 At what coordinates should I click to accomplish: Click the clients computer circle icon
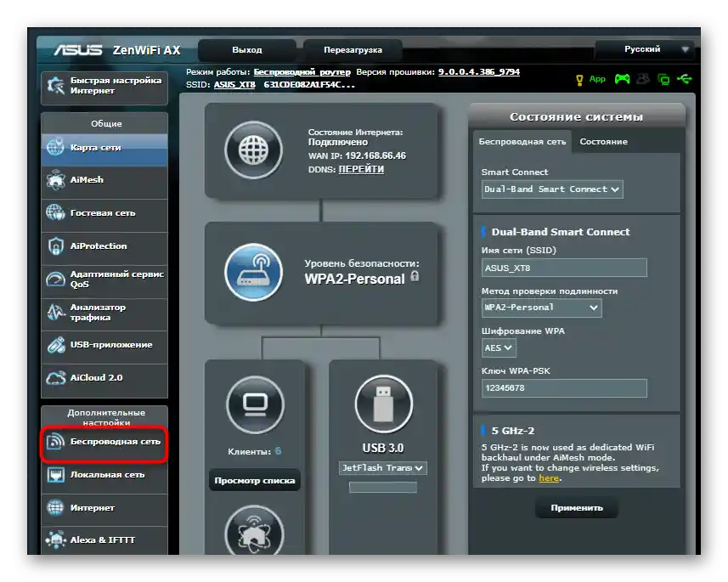coord(255,404)
